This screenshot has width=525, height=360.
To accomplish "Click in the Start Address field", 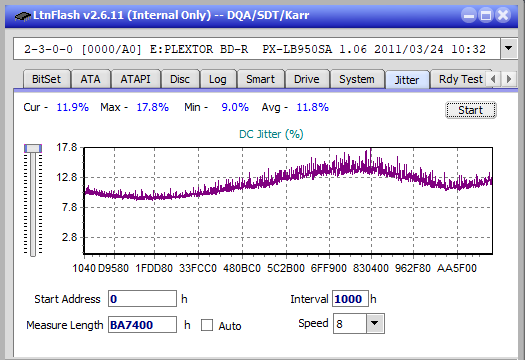I will [142, 299].
